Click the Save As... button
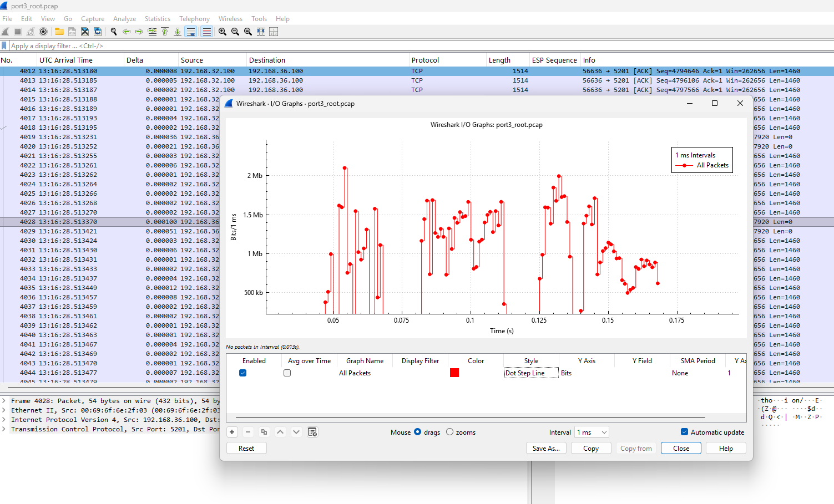 (546, 448)
